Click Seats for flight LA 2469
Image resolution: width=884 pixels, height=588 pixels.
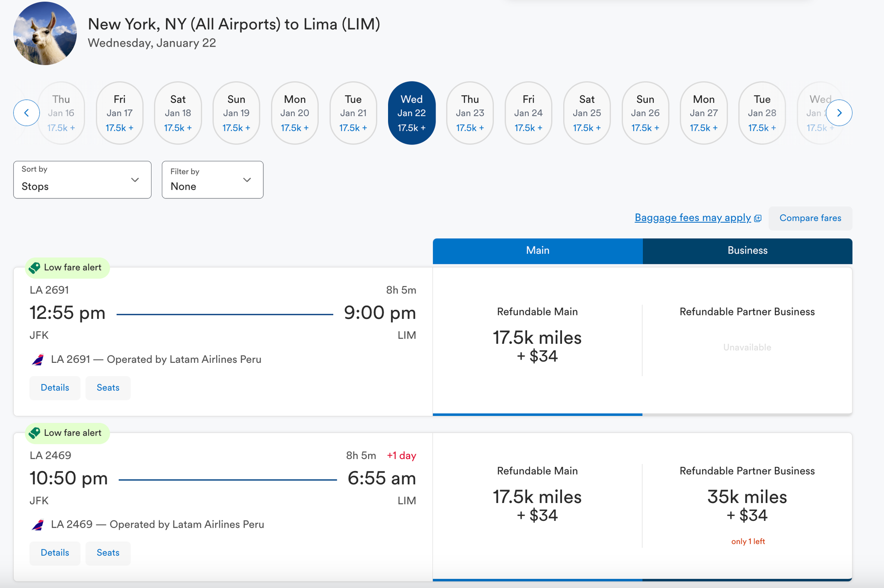108,553
